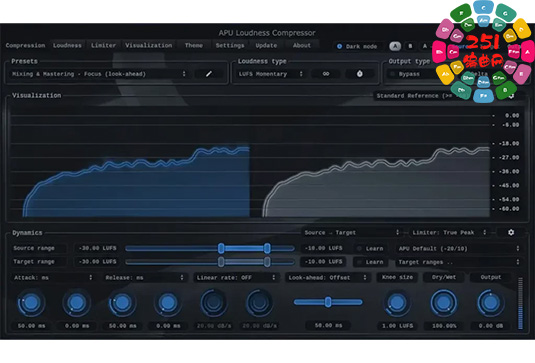Open the Presets dropdown
Screen dimensions: 535x363
[99, 74]
